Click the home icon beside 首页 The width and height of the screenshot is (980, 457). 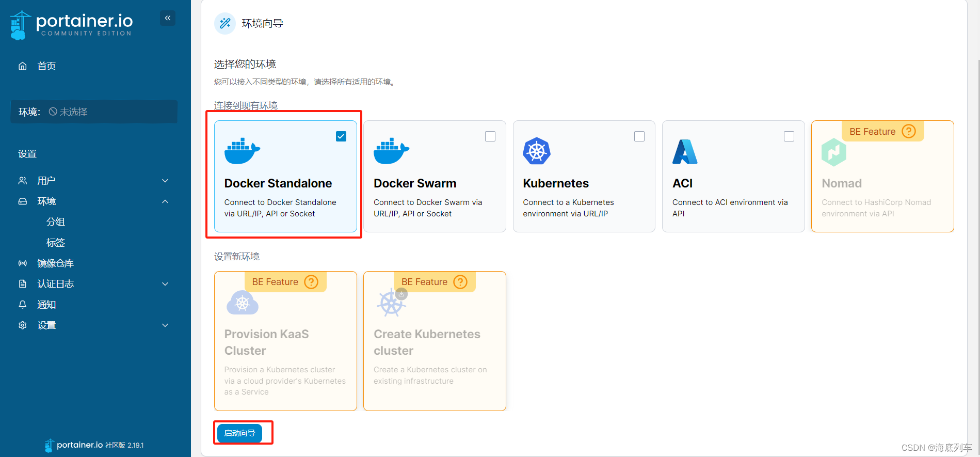tap(23, 66)
